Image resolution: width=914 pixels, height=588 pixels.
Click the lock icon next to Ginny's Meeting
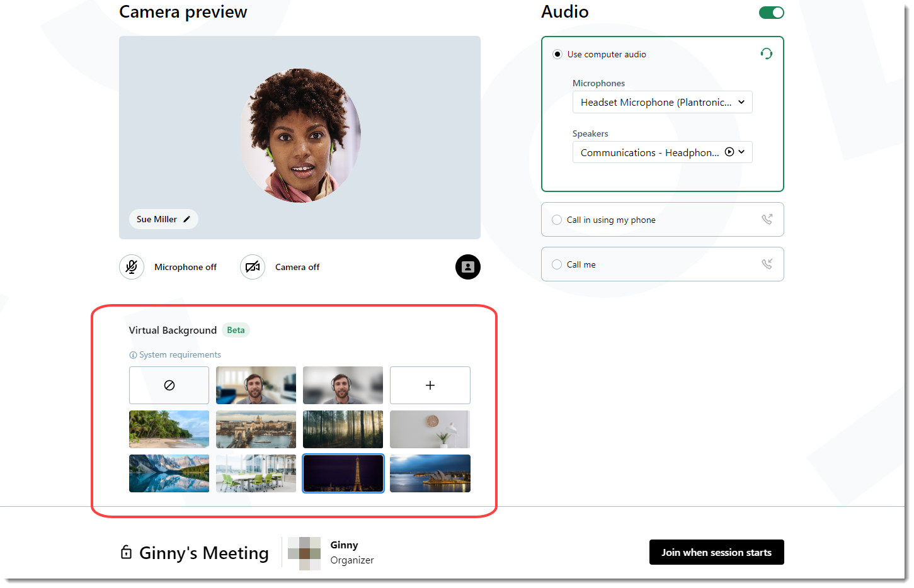(126, 552)
